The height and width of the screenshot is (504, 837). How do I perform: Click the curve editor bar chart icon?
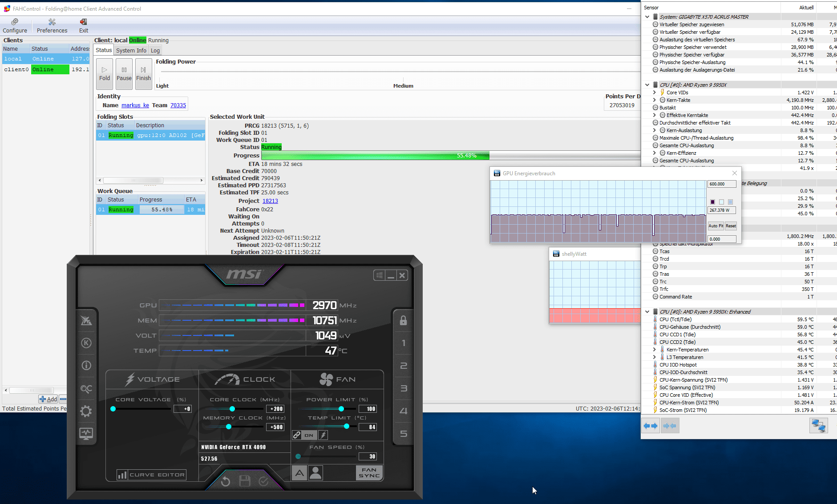(122, 475)
